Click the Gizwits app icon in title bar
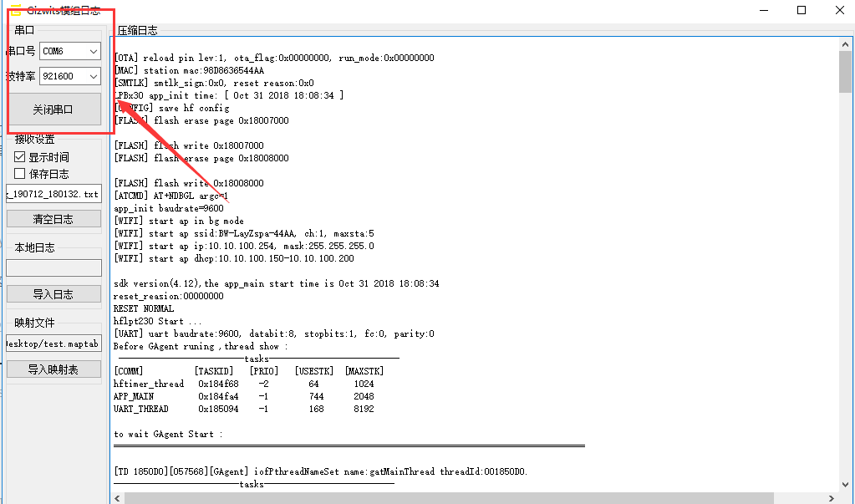Image resolution: width=855 pixels, height=504 pixels. (x=15, y=10)
